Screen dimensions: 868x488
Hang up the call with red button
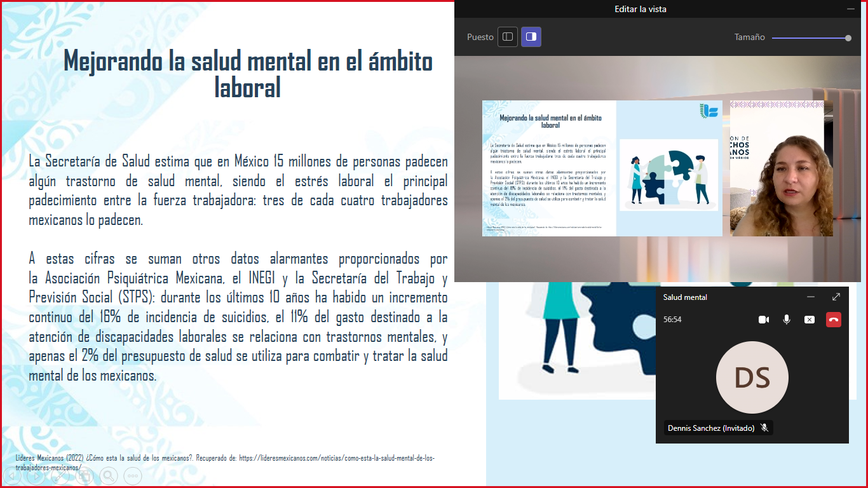tap(834, 320)
